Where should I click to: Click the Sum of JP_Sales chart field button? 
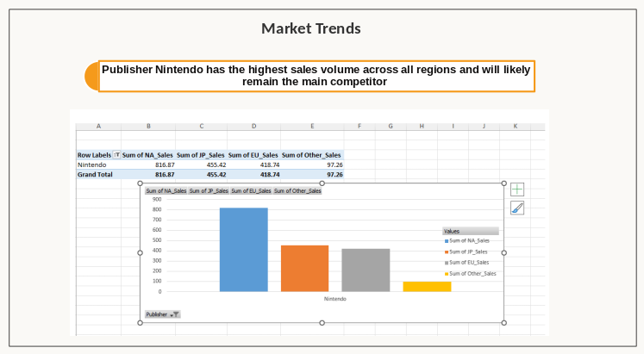pyautogui.click(x=209, y=190)
